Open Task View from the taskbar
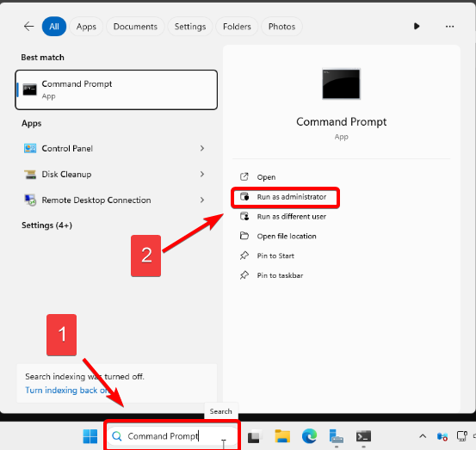The height and width of the screenshot is (450, 476). click(254, 437)
